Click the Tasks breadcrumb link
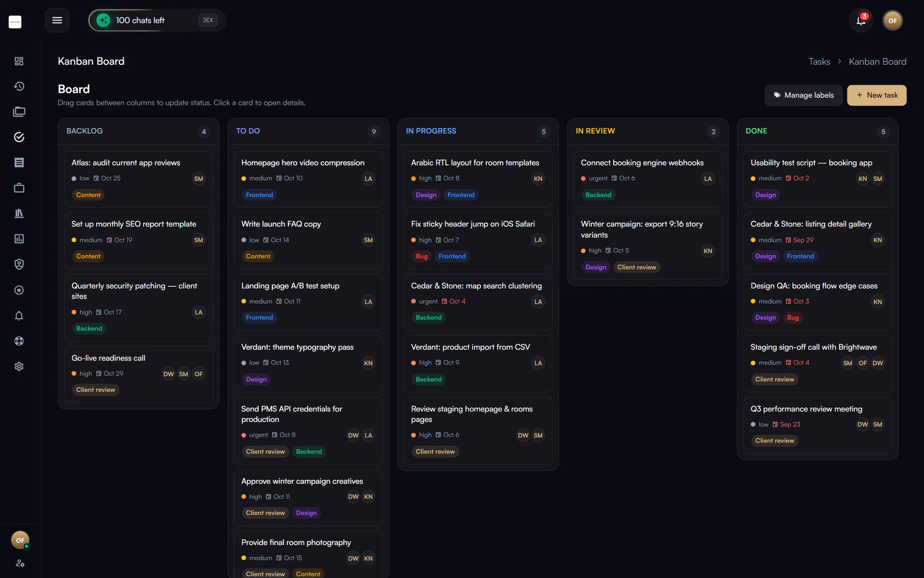924x578 pixels. [819, 62]
